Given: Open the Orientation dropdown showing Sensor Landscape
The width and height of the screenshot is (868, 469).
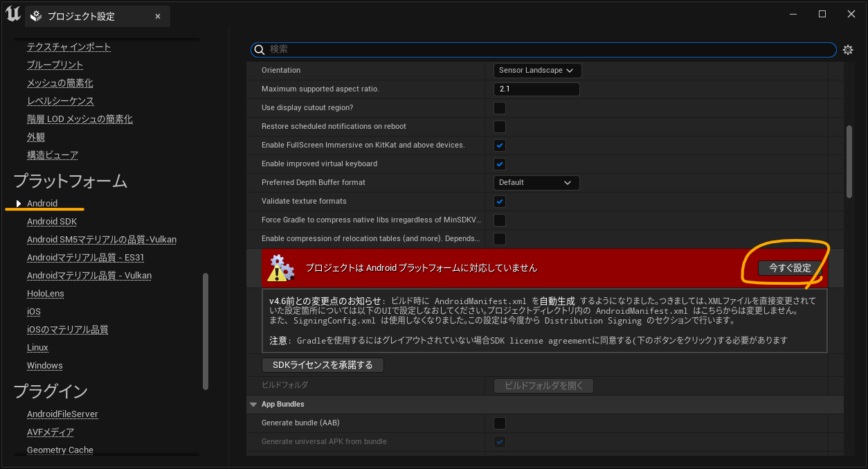Looking at the screenshot, I should tap(537, 70).
